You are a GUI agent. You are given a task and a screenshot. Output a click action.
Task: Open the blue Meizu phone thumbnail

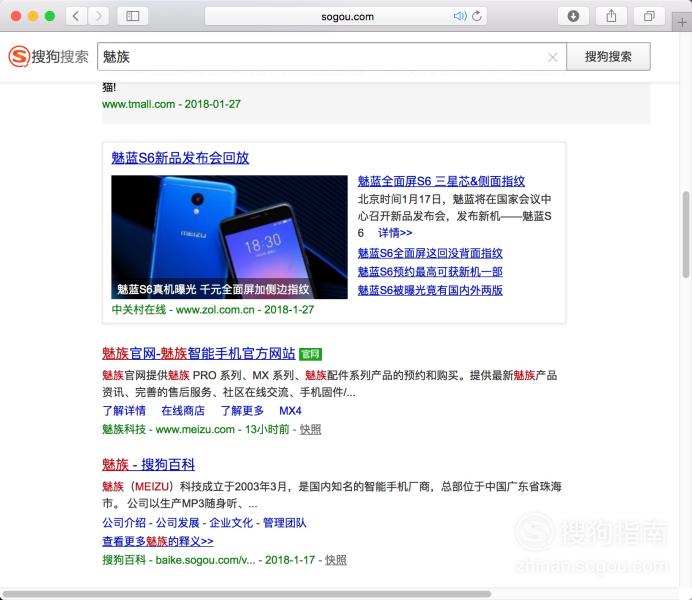coord(229,237)
